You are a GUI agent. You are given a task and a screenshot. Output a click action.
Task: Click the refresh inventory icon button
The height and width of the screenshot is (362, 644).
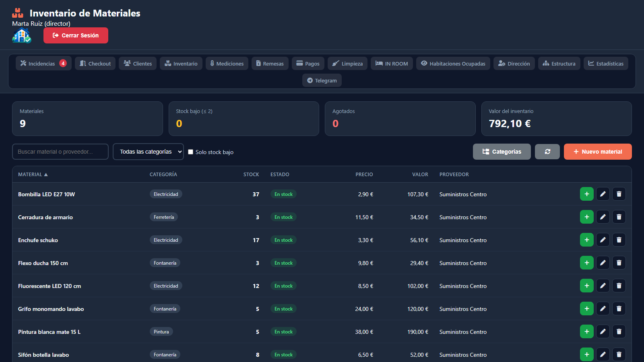[547, 152]
